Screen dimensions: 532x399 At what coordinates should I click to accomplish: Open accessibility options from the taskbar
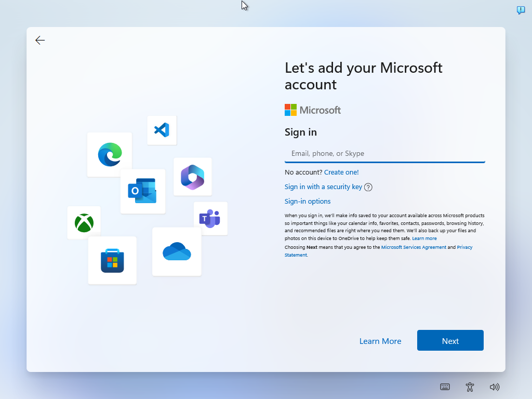pyautogui.click(x=470, y=387)
